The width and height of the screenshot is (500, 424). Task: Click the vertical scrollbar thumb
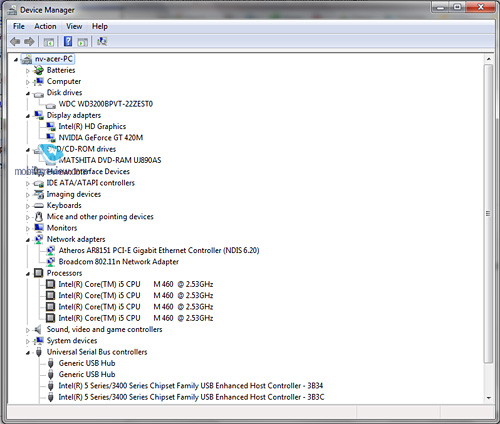click(489, 214)
